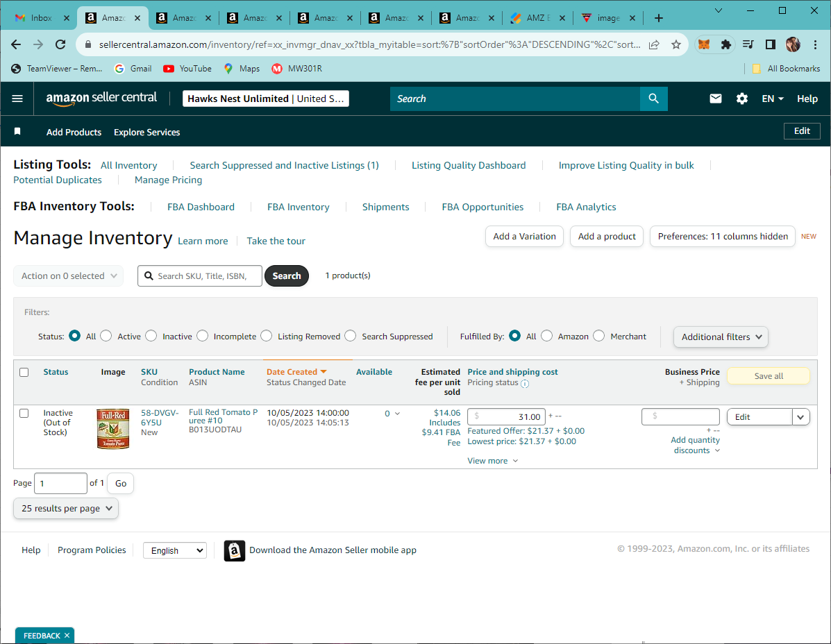
Task: Sort by Date Created column
Action: (296, 372)
